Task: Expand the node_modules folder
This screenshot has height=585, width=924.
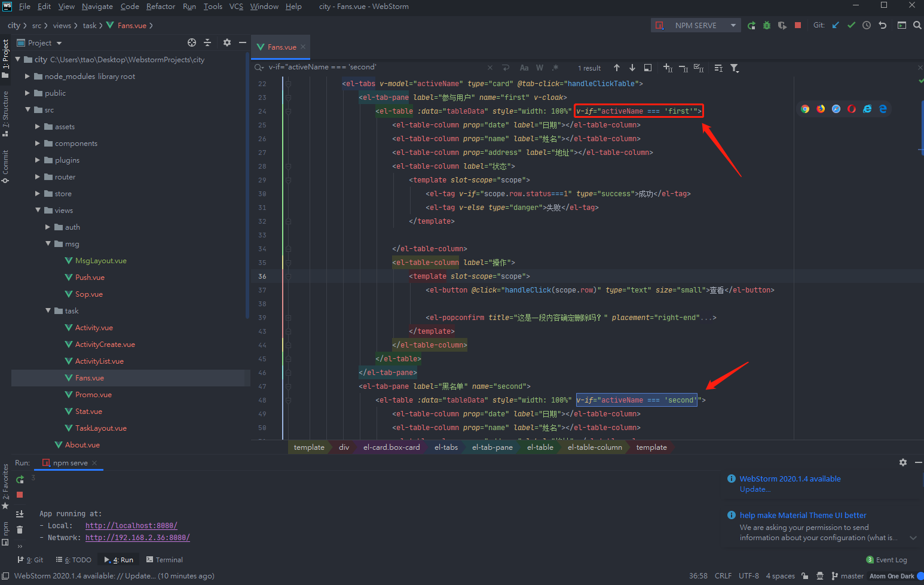Action: click(x=27, y=77)
